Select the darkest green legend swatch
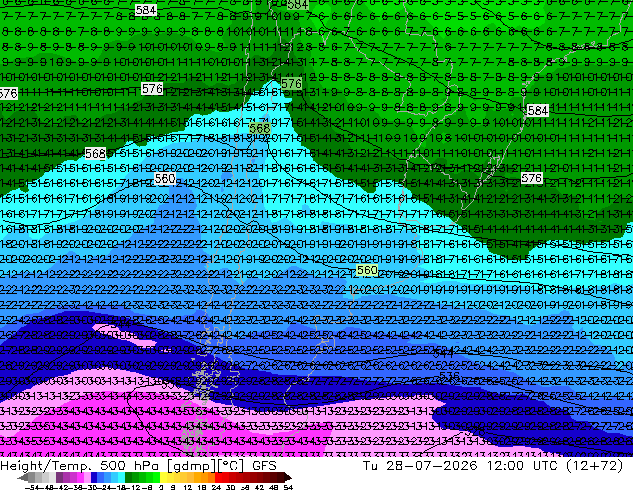The width and height of the screenshot is (634, 490). (x=128, y=477)
